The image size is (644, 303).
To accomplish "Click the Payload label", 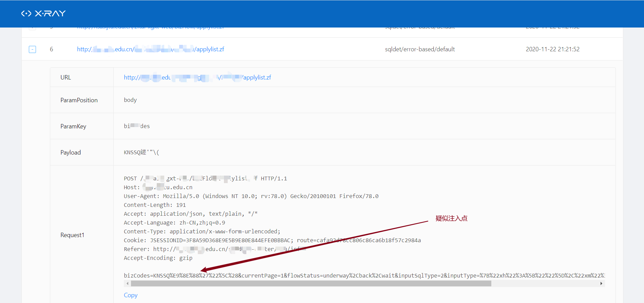I will (71, 152).
